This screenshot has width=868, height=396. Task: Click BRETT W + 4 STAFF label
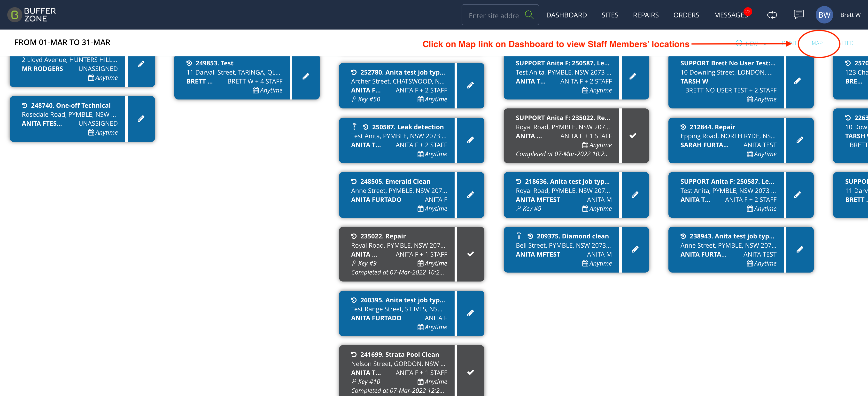coord(255,81)
